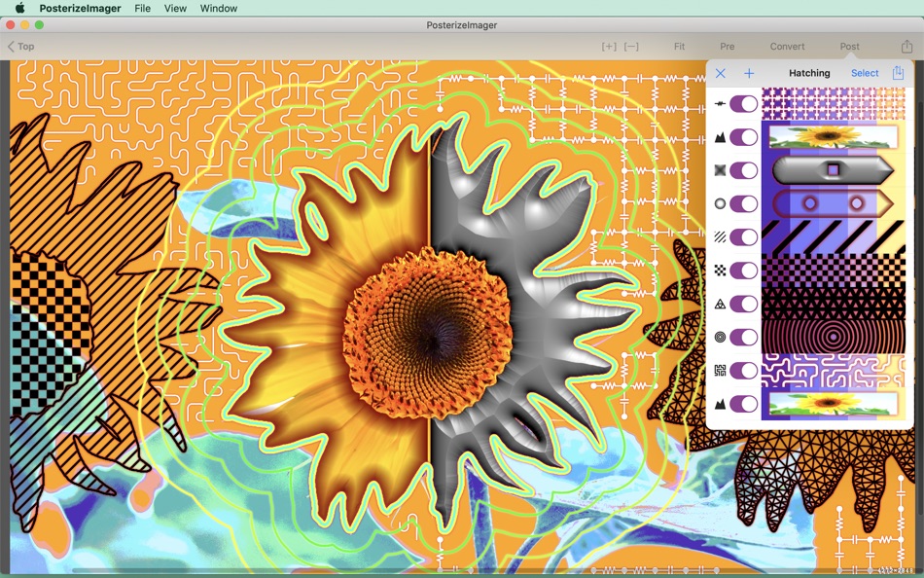Toggle the square bevel layer switch
The image size is (924, 578).
pos(744,170)
